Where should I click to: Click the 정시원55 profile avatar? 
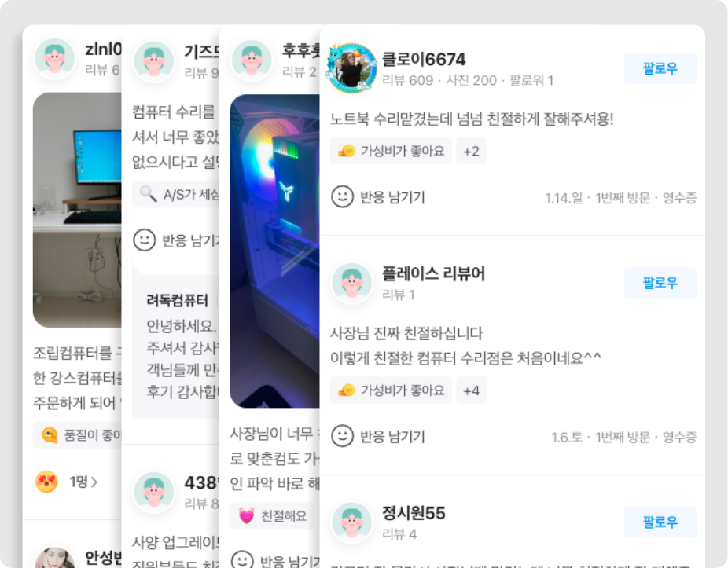[x=352, y=522]
